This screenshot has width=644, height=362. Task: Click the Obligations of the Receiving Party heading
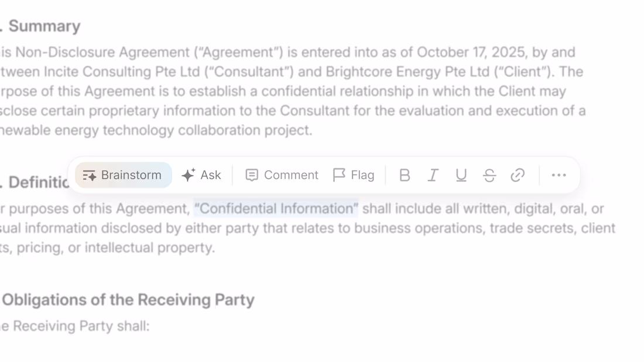pyautogui.click(x=128, y=300)
